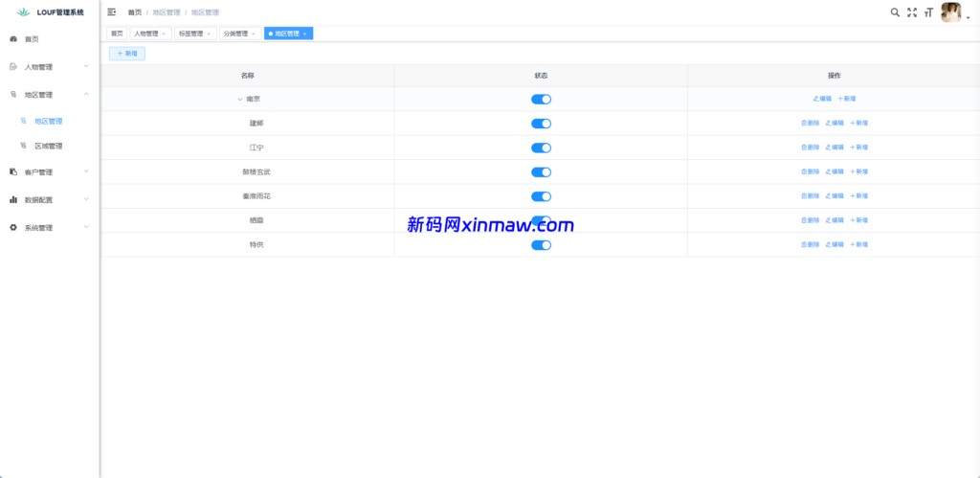980x478 pixels.
Task: Toggle the 南京 status switch
Action: [x=542, y=99]
